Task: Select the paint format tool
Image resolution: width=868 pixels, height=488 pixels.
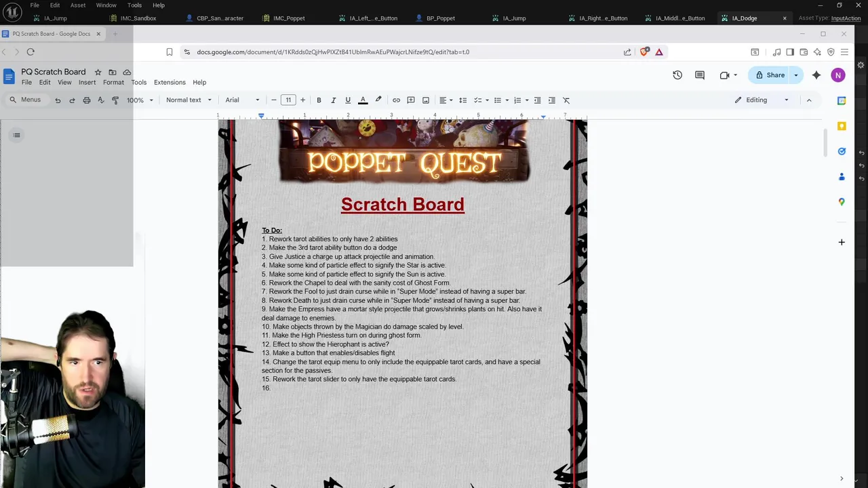Action: 115,100
